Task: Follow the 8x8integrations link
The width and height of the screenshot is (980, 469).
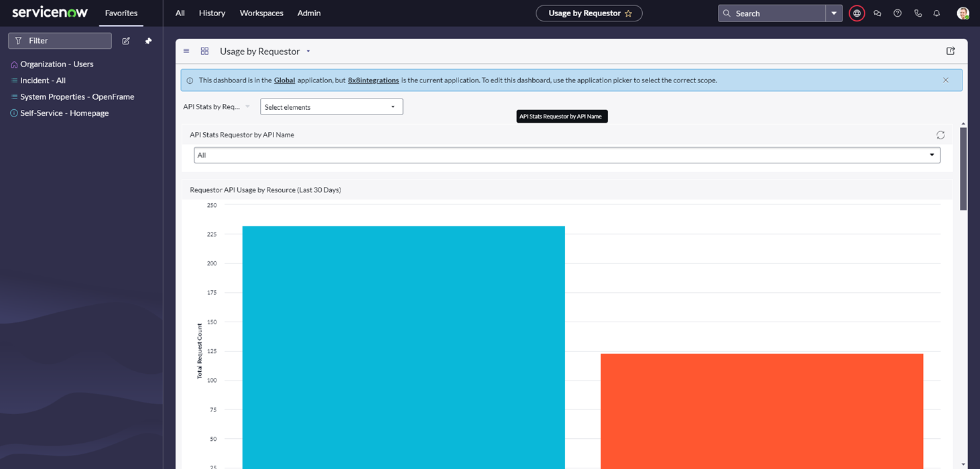Action: [373, 80]
